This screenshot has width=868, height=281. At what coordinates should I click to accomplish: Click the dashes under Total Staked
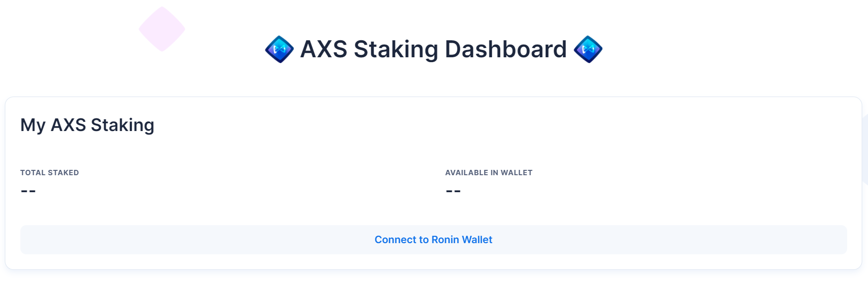28,191
